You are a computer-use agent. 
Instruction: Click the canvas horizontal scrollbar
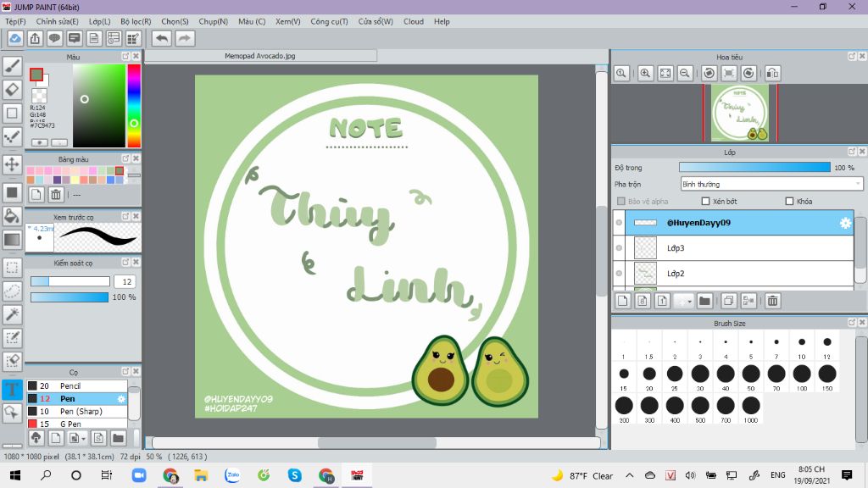[x=376, y=442]
